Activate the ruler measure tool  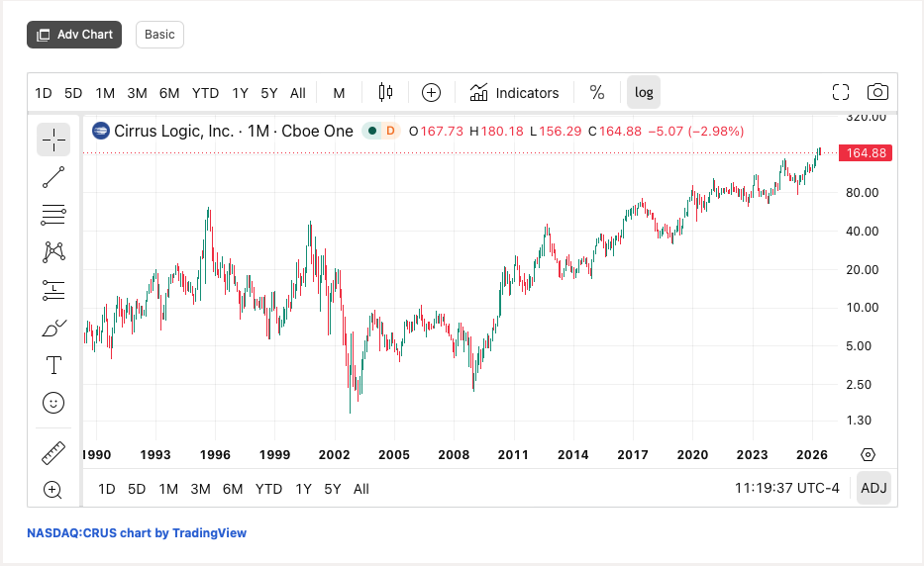pos(53,453)
